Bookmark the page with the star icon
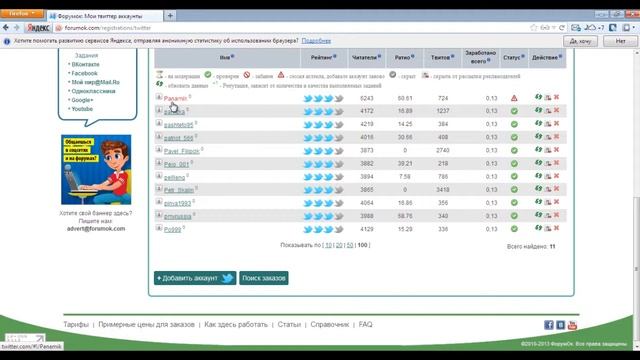Image resolution: width=640 pixels, height=360 pixels. pyautogui.click(x=533, y=28)
